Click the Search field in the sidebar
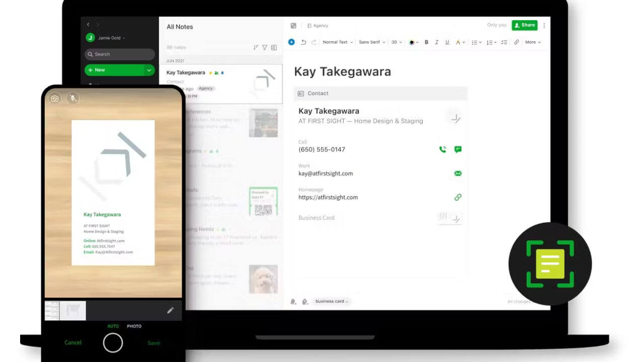Viewport: 644px width, 362px height. point(120,54)
